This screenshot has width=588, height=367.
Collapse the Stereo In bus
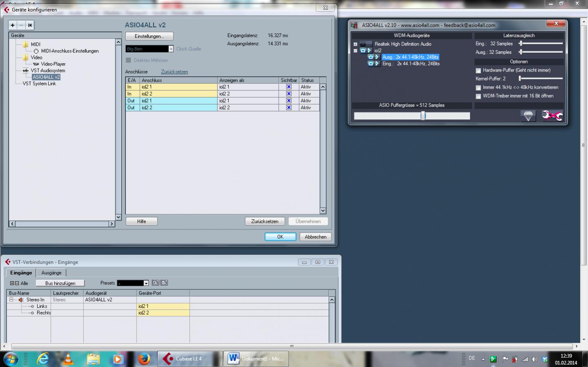(11, 300)
